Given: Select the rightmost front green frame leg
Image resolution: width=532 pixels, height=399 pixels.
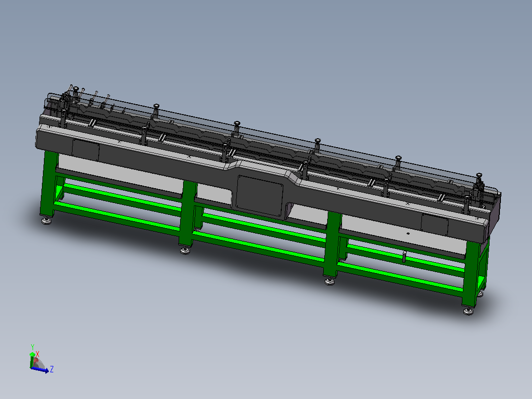Looking at the screenshot, I should click(471, 274).
